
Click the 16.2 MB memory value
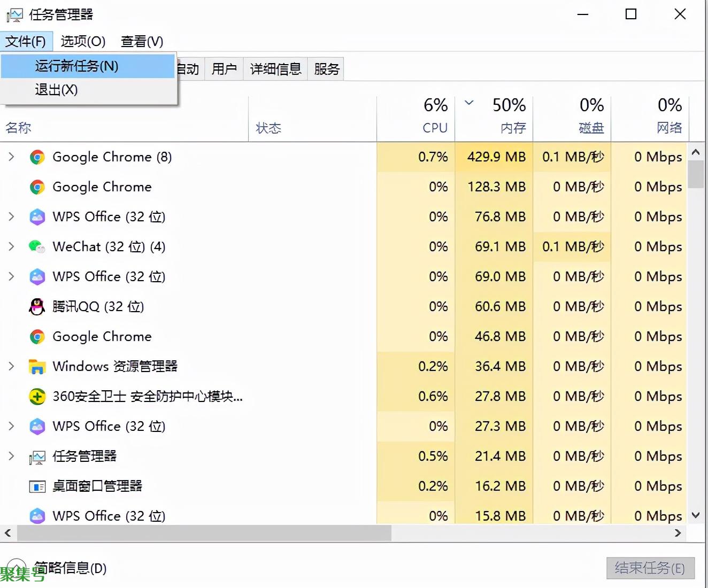pos(501,486)
